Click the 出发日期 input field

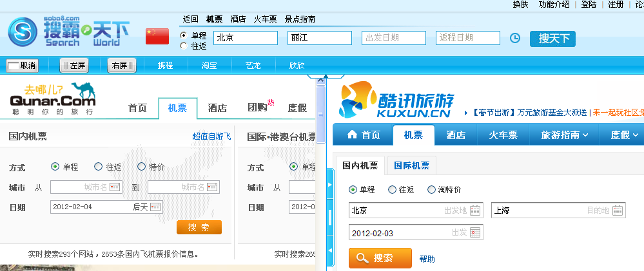(x=393, y=38)
